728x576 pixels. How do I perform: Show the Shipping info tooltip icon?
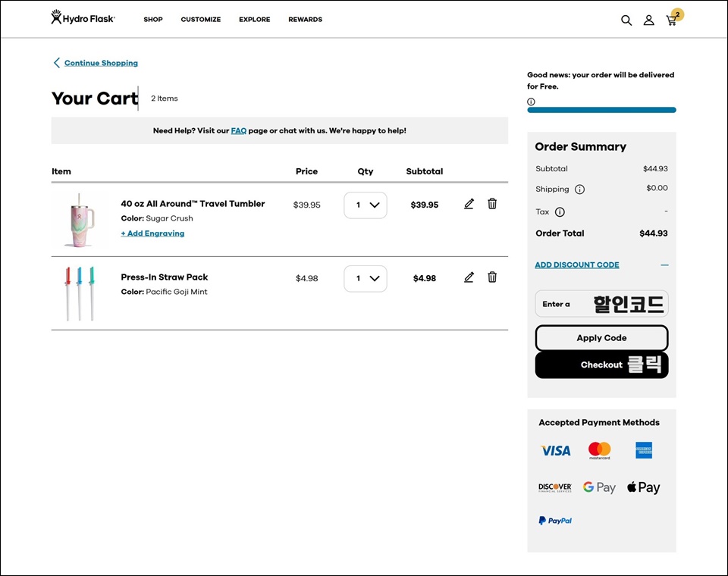(x=580, y=189)
